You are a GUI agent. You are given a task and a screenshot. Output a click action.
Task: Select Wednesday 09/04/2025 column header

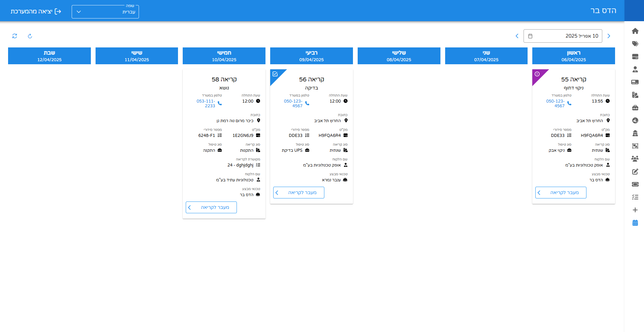tap(312, 56)
